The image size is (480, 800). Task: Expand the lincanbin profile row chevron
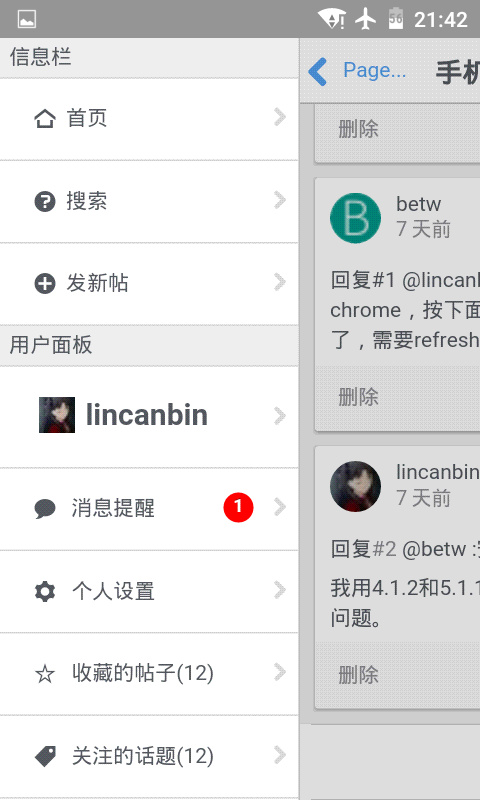(x=280, y=416)
